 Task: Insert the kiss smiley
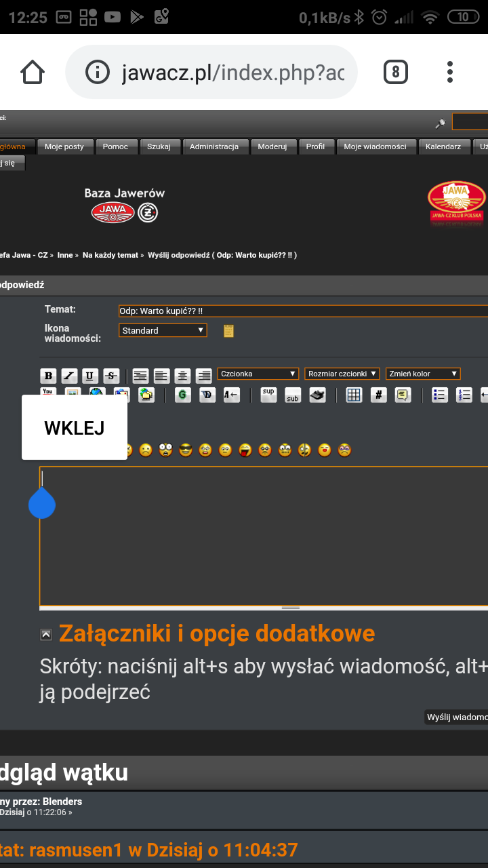tap(325, 450)
